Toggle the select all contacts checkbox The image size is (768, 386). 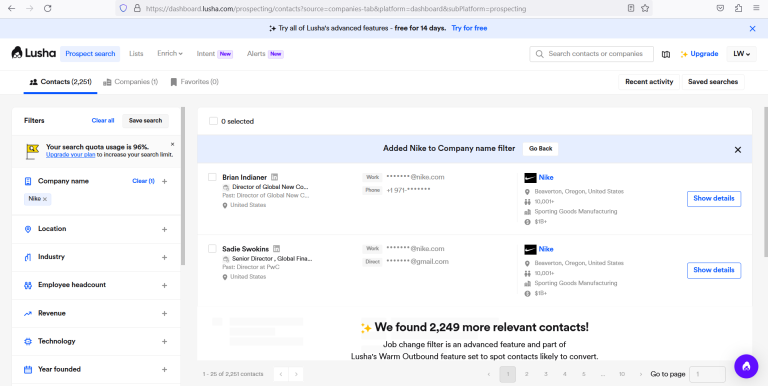coord(213,121)
